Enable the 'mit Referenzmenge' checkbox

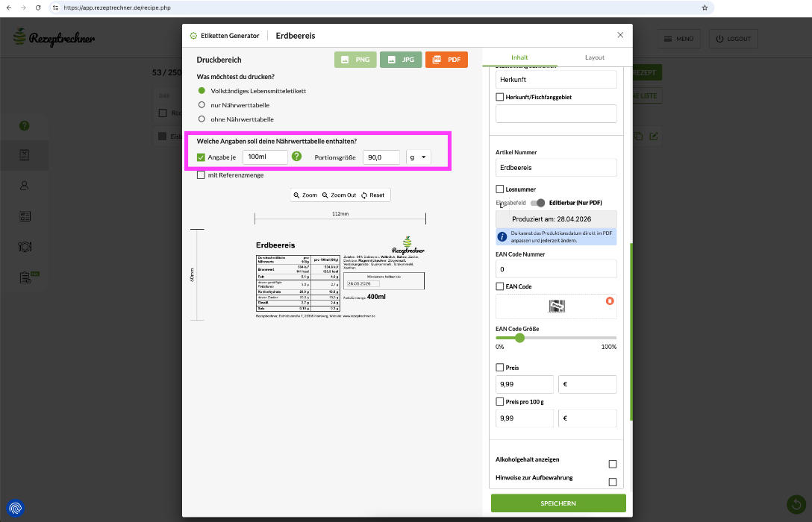pos(201,175)
